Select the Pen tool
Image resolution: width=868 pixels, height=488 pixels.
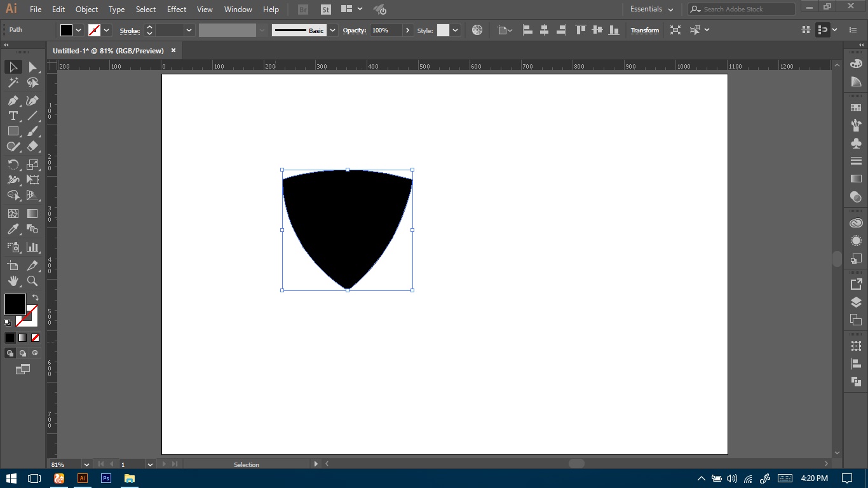(13, 100)
